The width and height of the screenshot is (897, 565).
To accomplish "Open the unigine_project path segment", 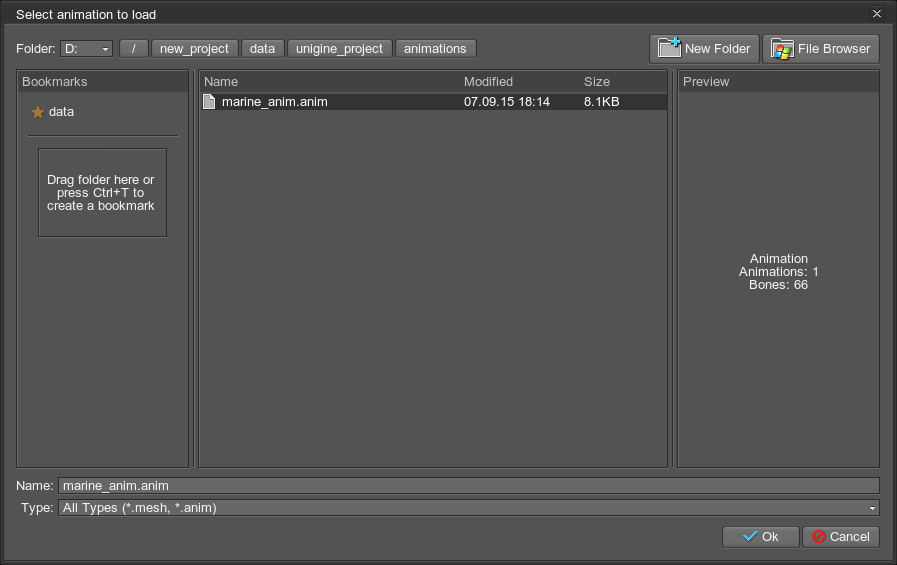I will [x=339, y=49].
